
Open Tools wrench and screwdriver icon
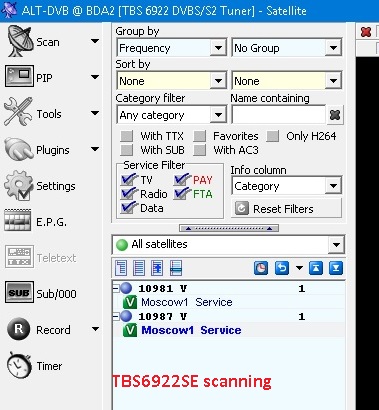tap(18, 111)
